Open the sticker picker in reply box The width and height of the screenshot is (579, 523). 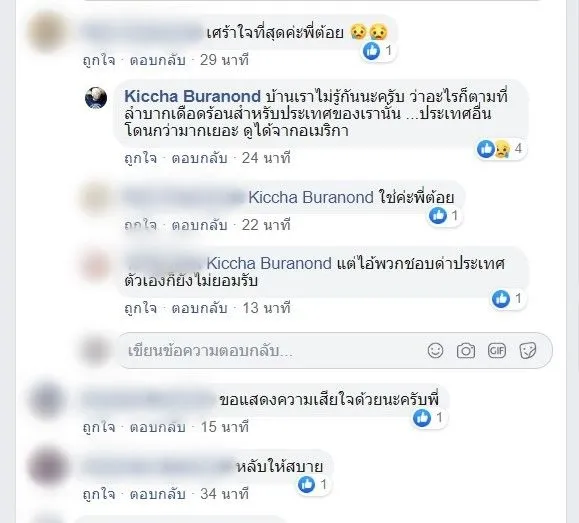pos(528,351)
